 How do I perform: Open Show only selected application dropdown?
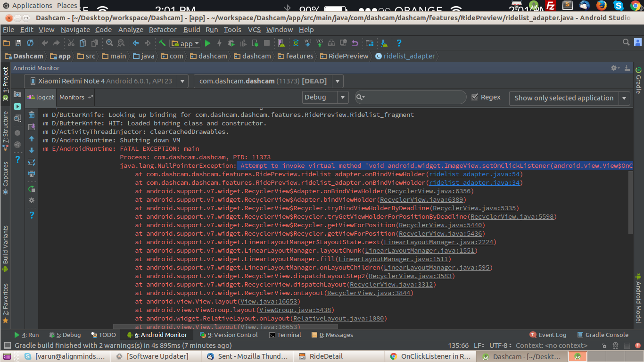click(570, 98)
